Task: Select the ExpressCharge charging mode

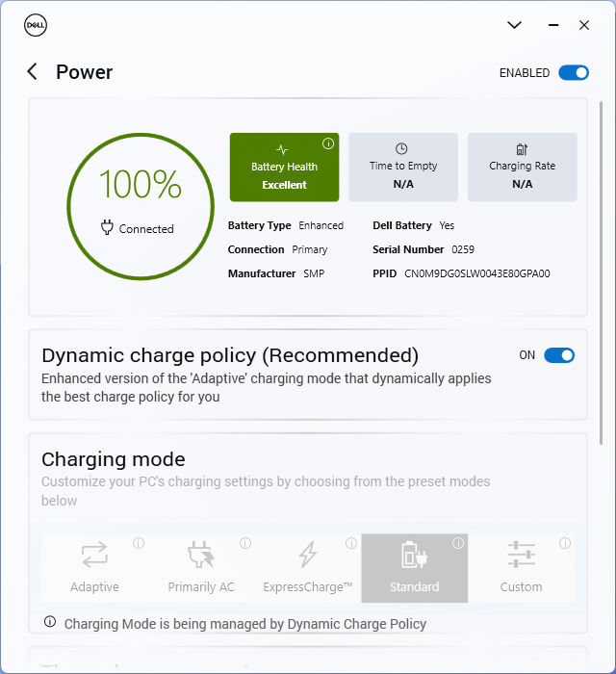Action: (x=308, y=567)
